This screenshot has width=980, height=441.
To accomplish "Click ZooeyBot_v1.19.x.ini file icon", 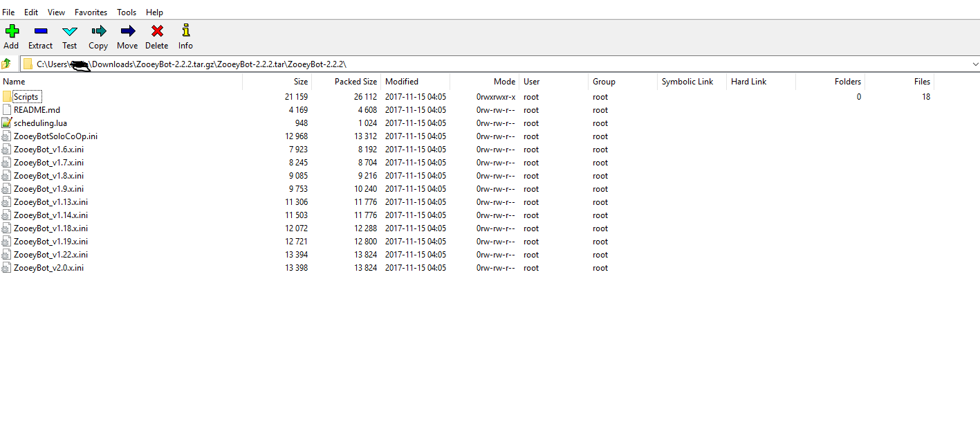I will pos(7,242).
